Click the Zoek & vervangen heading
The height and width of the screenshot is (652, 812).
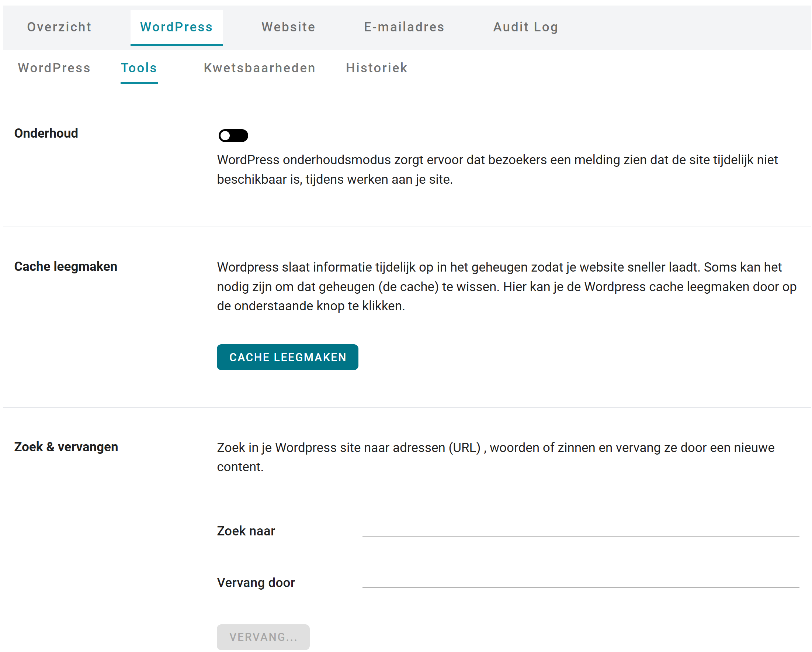coord(66,447)
